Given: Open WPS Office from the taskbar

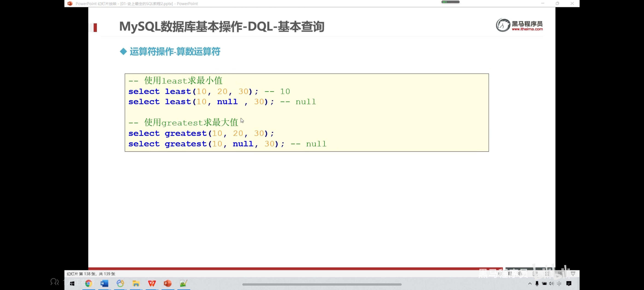Looking at the screenshot, I should [x=152, y=283].
